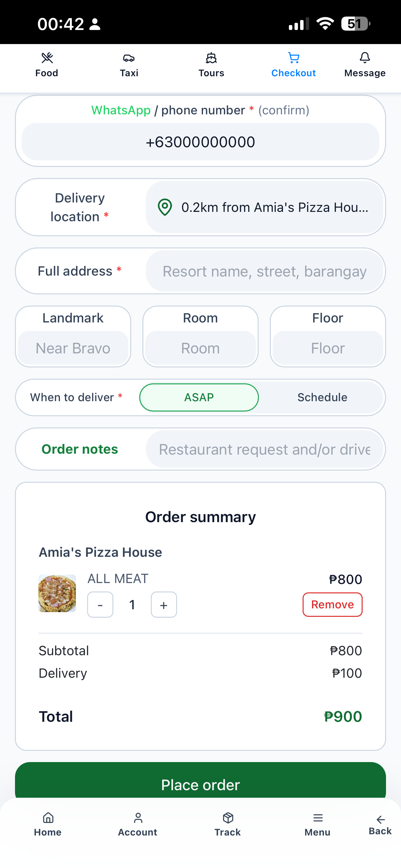
Task: Go to Home in bottom bar
Action: click(48, 824)
